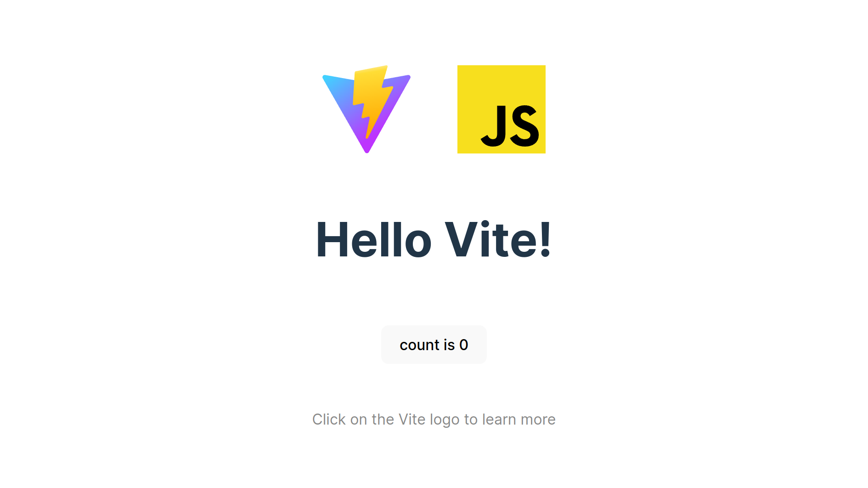Click the Vite logo
Image resolution: width=868 pixels, height=488 pixels.
(366, 109)
